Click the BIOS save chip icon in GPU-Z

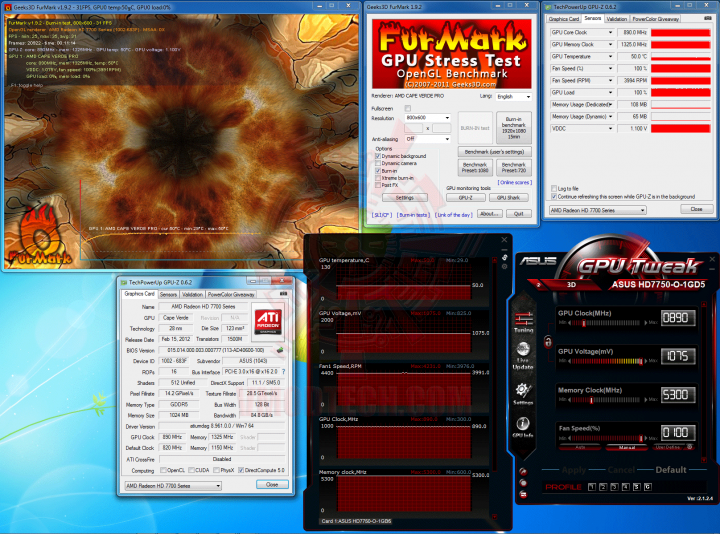[280, 350]
